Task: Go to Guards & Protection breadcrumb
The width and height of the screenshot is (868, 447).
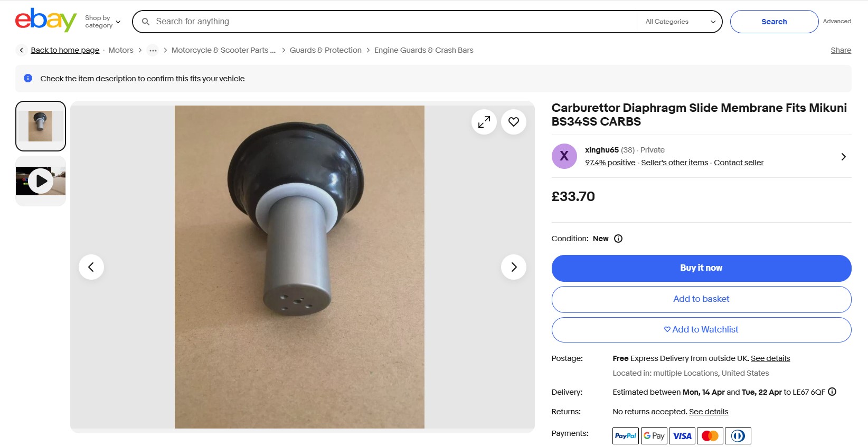Action: coord(325,50)
